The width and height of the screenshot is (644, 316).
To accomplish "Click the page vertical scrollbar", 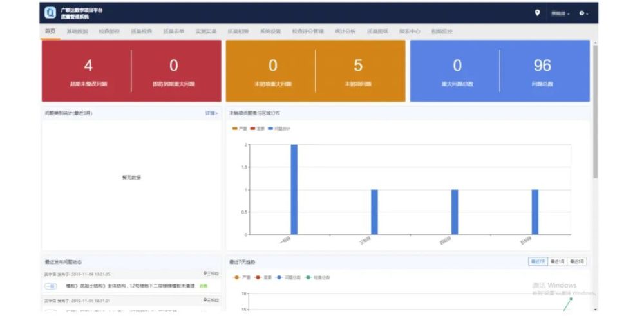I will pyautogui.click(x=595, y=111).
